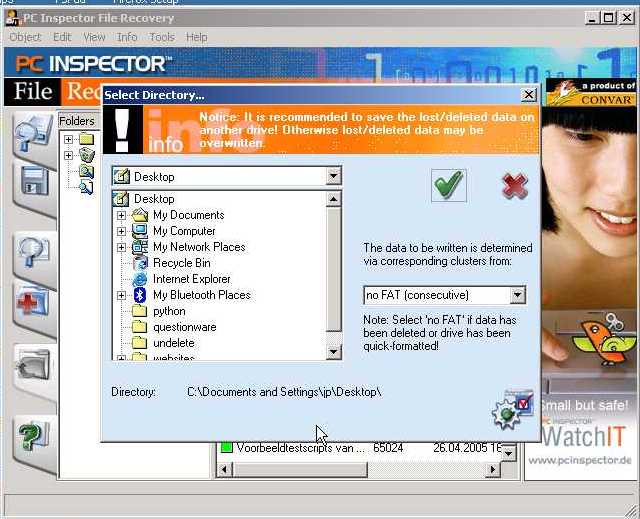Click the file list scroll-down arrow
This screenshot has height=519, width=640.
(x=509, y=452)
